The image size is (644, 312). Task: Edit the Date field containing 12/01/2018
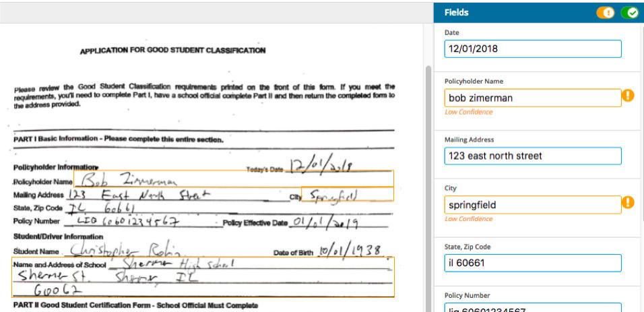pyautogui.click(x=533, y=49)
